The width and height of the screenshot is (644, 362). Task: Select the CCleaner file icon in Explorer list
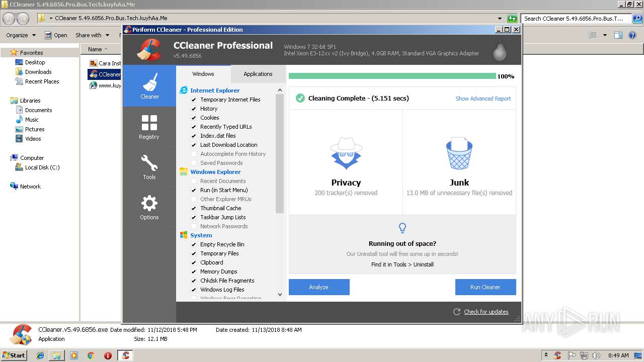(x=93, y=74)
